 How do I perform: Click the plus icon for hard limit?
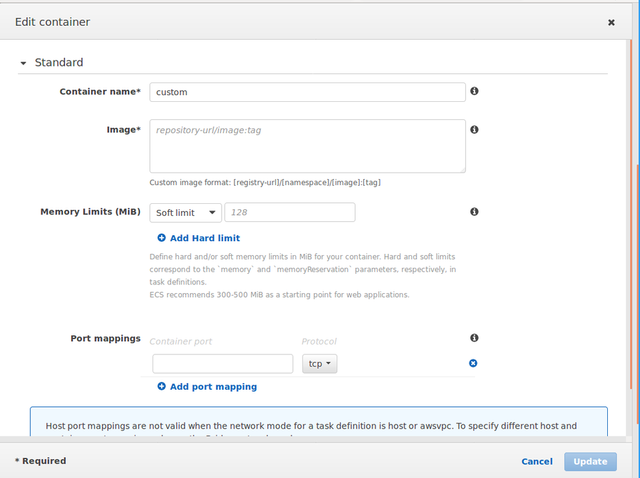point(162,238)
